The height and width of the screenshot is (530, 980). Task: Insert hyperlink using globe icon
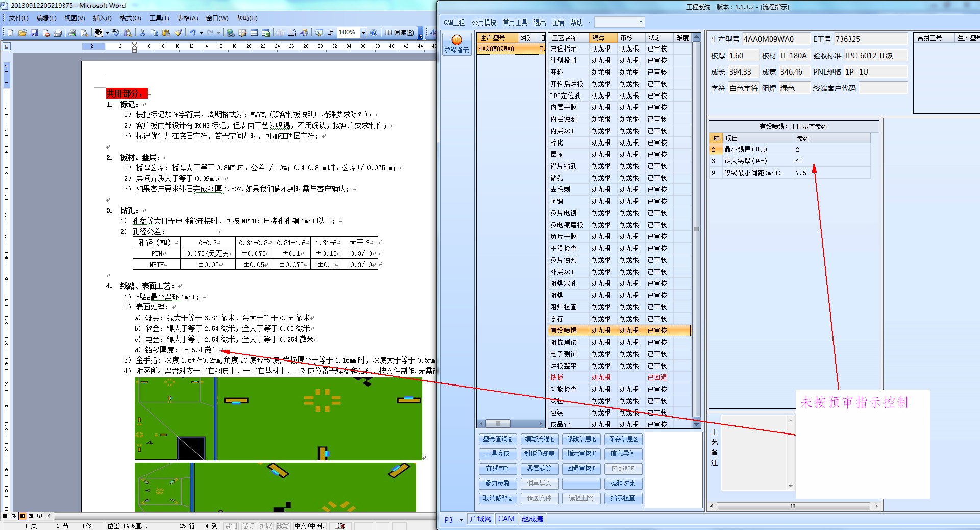pos(231,33)
